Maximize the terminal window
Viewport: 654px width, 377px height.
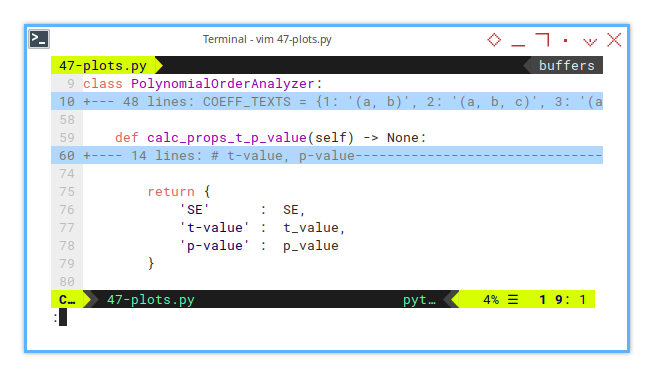(x=542, y=40)
